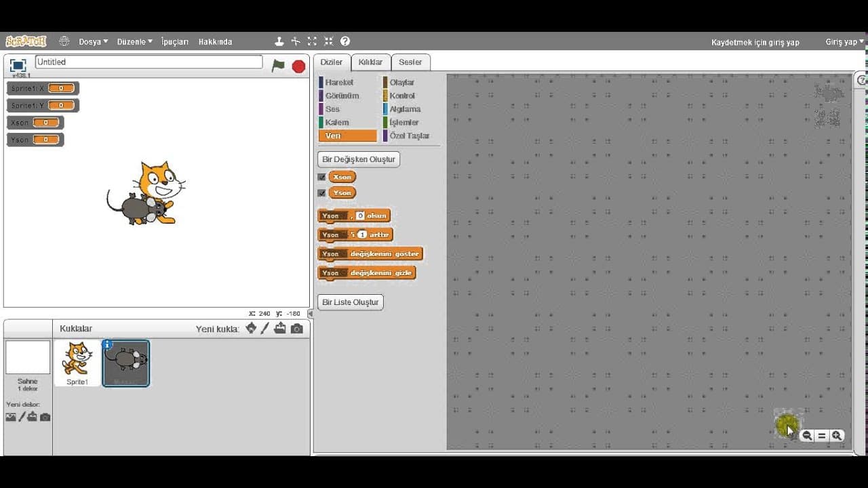Click Kaydetmek için giriş yap link
This screenshot has width=868, height=488.
(x=755, y=42)
